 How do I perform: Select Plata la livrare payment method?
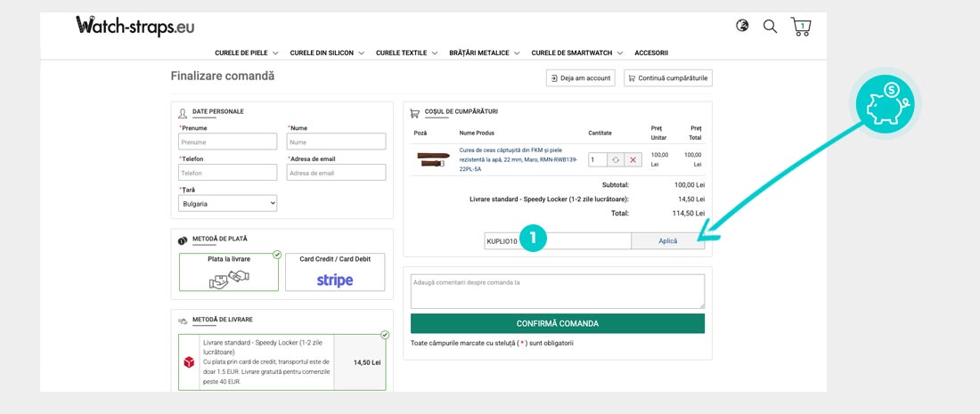229,272
